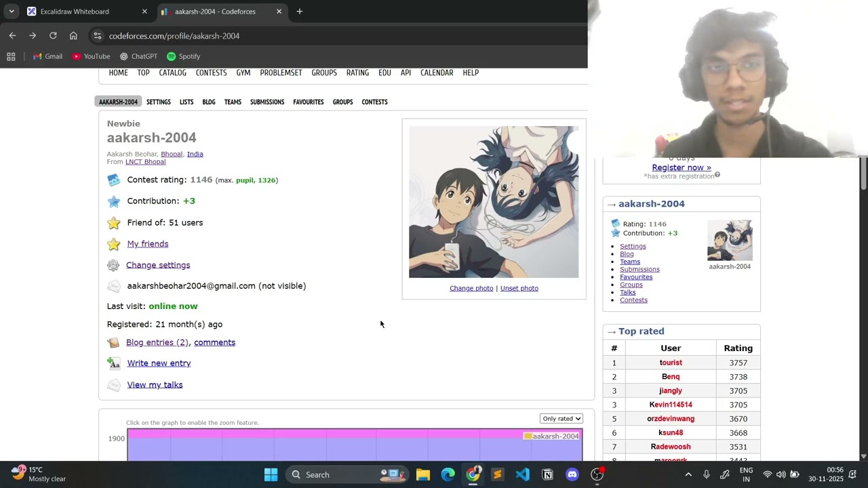Image resolution: width=868 pixels, height=488 pixels.
Task: Go to CONTESTS in the top navigation
Action: point(211,73)
